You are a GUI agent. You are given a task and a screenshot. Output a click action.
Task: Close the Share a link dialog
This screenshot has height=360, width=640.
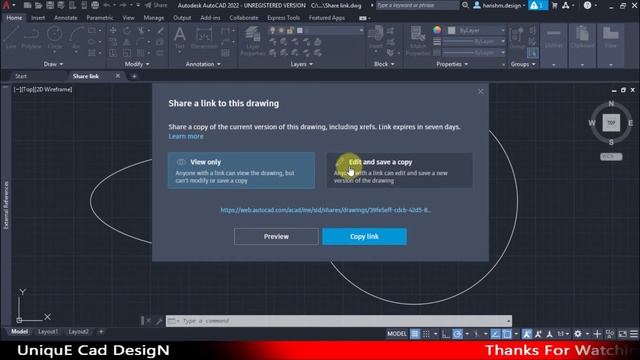(x=480, y=91)
